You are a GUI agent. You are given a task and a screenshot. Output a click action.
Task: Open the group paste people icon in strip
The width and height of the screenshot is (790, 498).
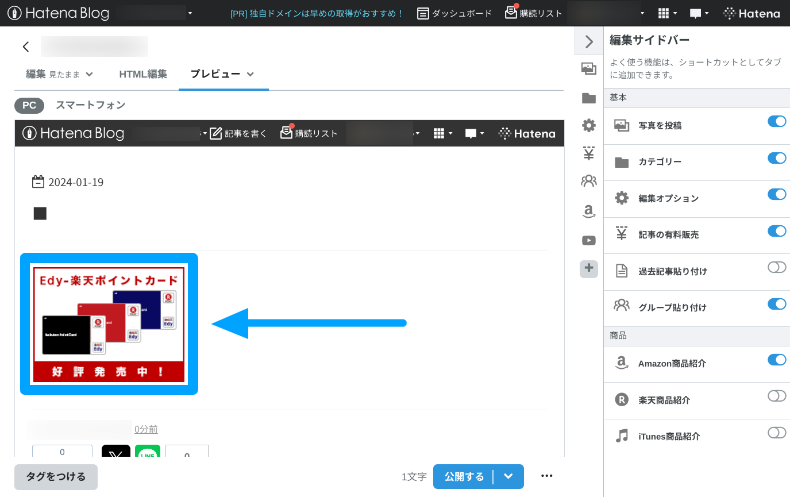(x=588, y=181)
